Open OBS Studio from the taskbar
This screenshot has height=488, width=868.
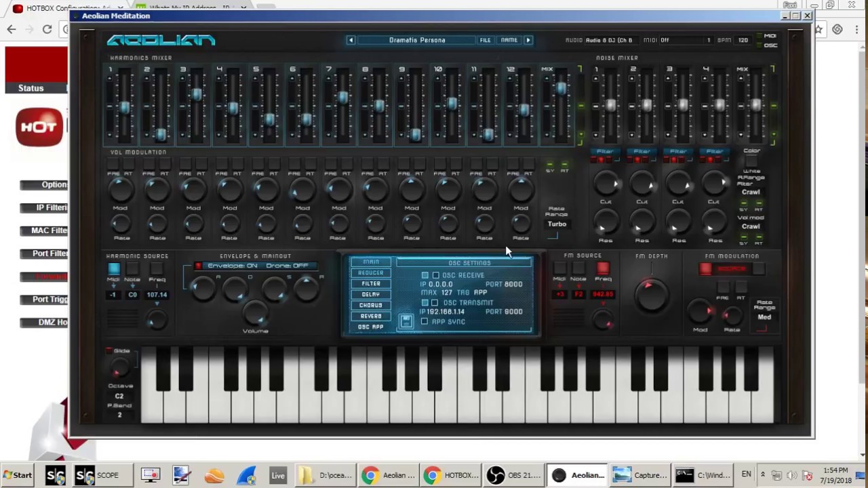click(516, 475)
